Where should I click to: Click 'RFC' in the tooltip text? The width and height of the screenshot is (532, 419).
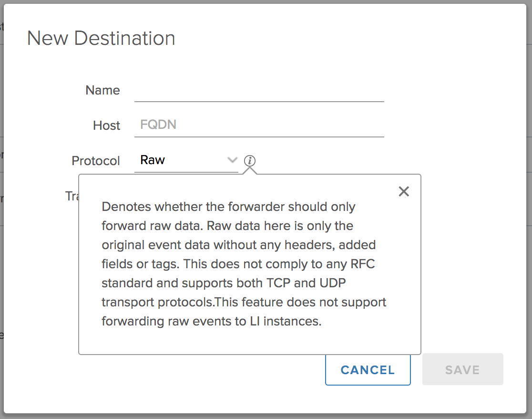click(x=363, y=264)
